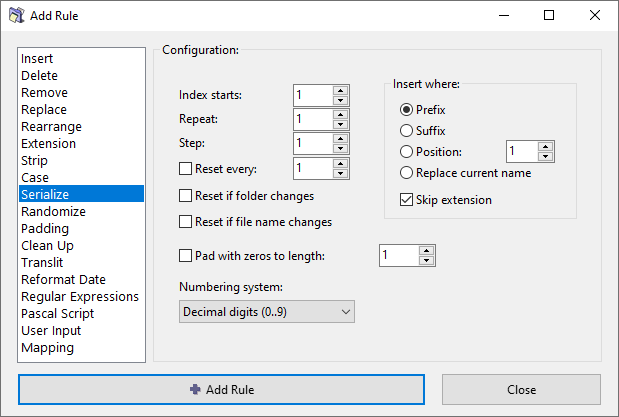Image resolution: width=619 pixels, height=417 pixels.
Task: Select the Regular Expressions rule type
Action: 79,297
